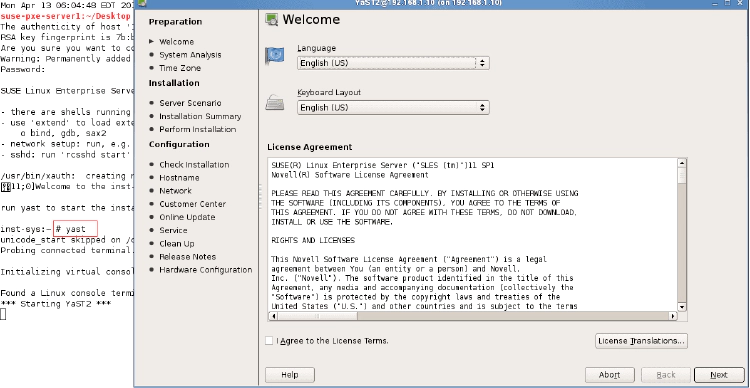Select System Analysis step in sidebar
The width and height of the screenshot is (750, 388).
pyautogui.click(x=190, y=55)
